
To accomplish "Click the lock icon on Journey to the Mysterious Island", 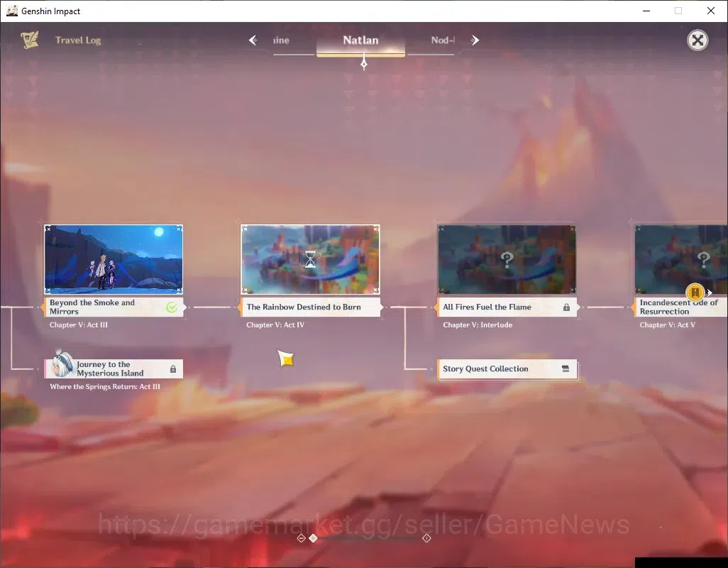I will (172, 369).
